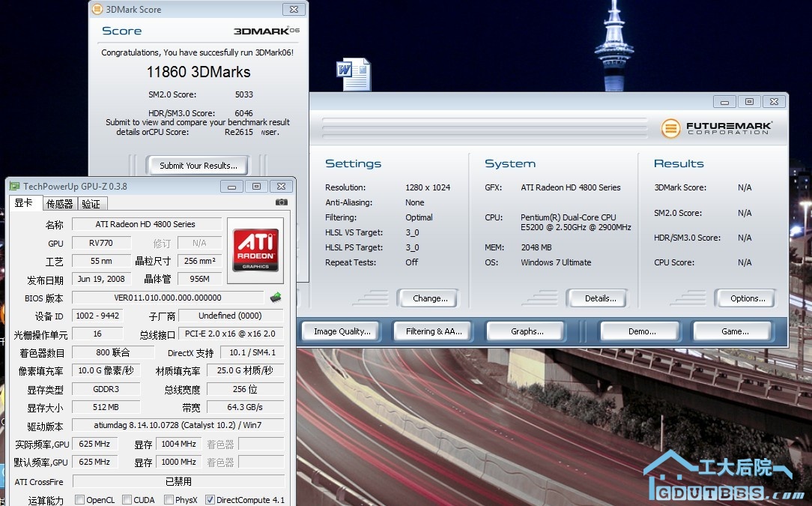This screenshot has width=812, height=506.
Task: Click the device ID field 1002 - 9442
Action: 97,316
